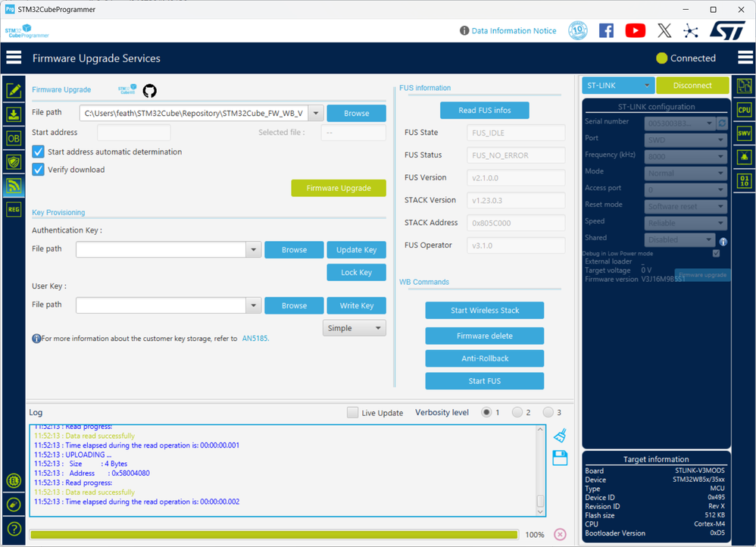Open the Simple key type dropdown
Image resolution: width=756 pixels, height=547 pixels.
coord(354,328)
